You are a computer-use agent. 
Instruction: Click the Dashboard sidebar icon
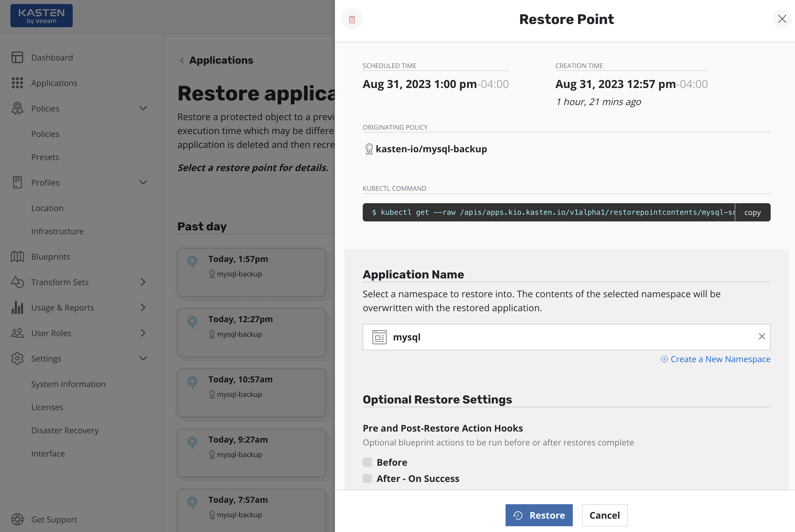tap(17, 57)
